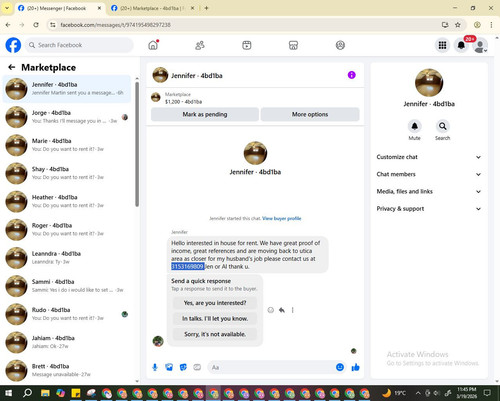500x401 pixels.
Task: Click the conversation list scrollbar
Action: 137,144
